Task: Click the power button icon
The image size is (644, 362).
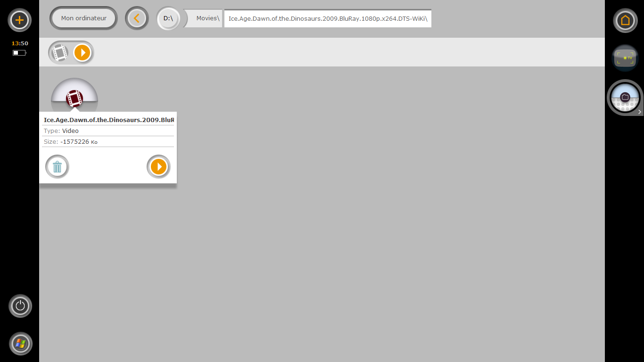Action: tap(20, 306)
